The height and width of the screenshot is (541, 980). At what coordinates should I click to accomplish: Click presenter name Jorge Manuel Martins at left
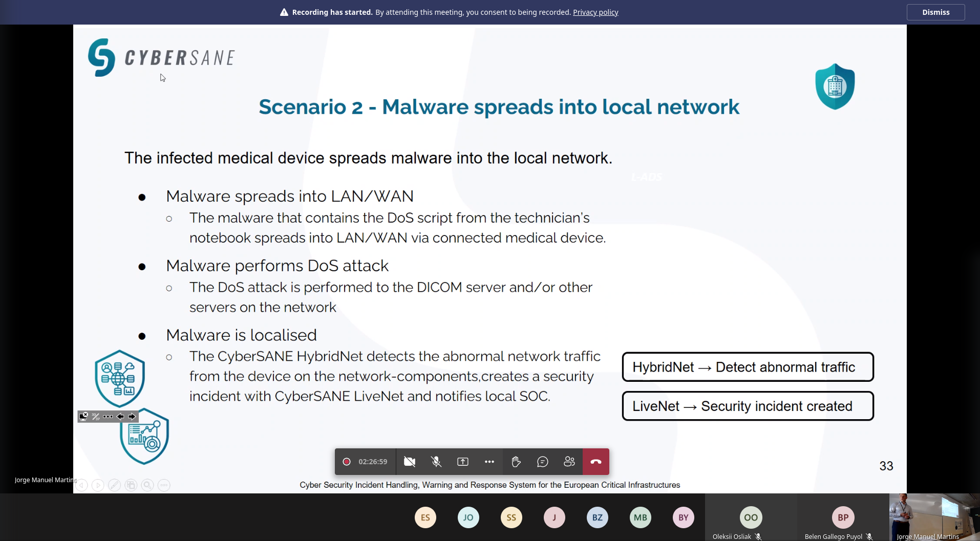pyautogui.click(x=46, y=480)
